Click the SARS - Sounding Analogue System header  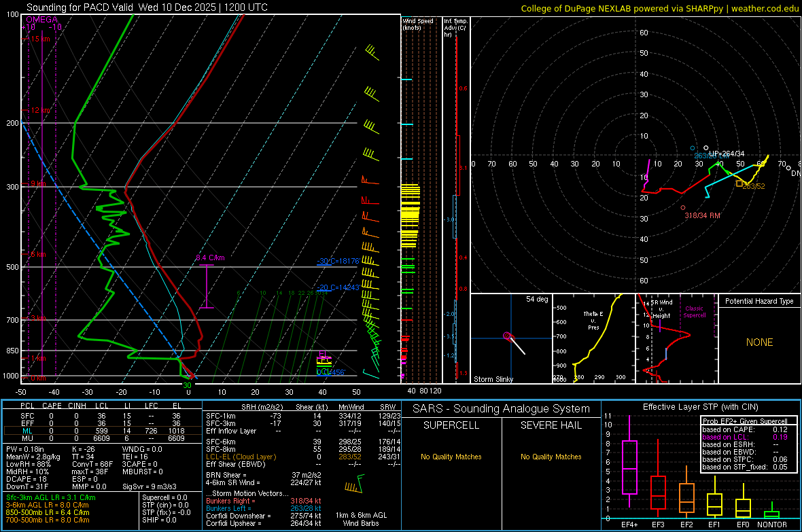pyautogui.click(x=502, y=409)
